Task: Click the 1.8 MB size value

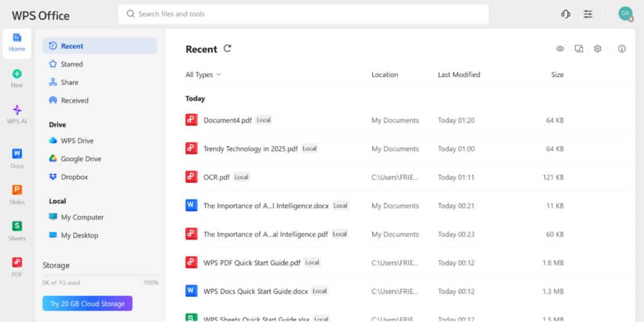Action: (553, 263)
